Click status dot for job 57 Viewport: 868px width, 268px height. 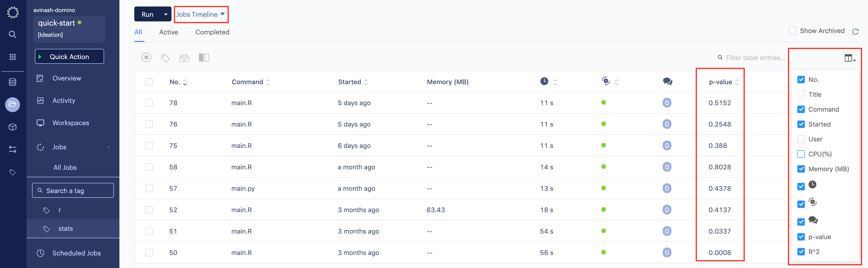click(x=604, y=188)
